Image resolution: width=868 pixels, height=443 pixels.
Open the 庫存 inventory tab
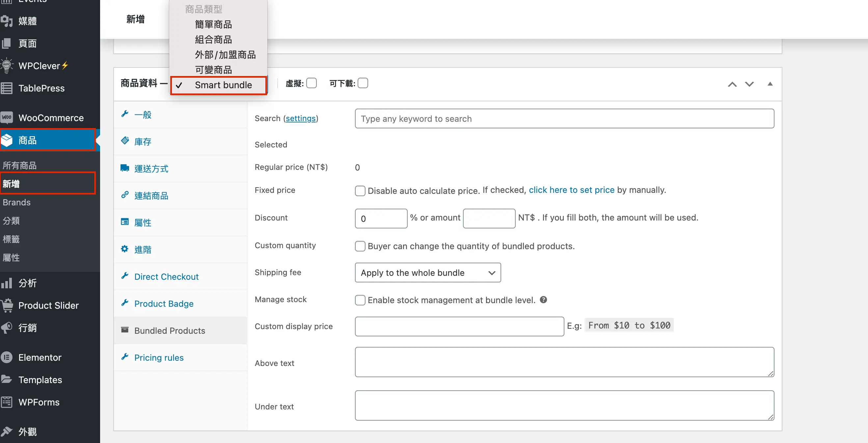click(180, 142)
